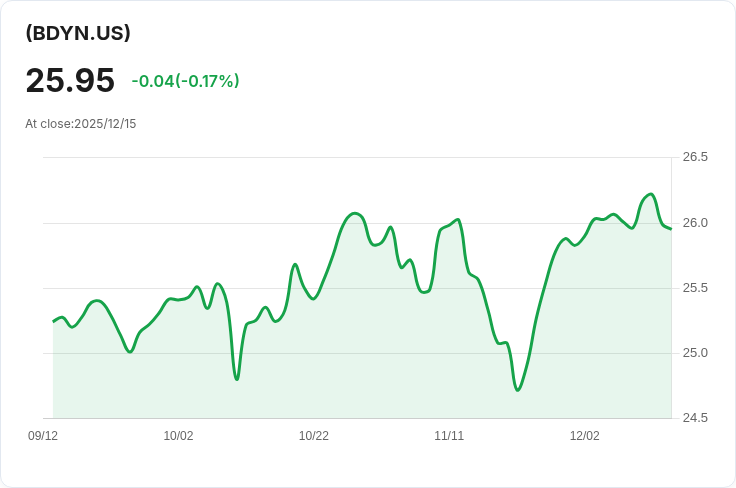
Task: Click the sharp dip in the line after 10/02
Action: [237, 379]
